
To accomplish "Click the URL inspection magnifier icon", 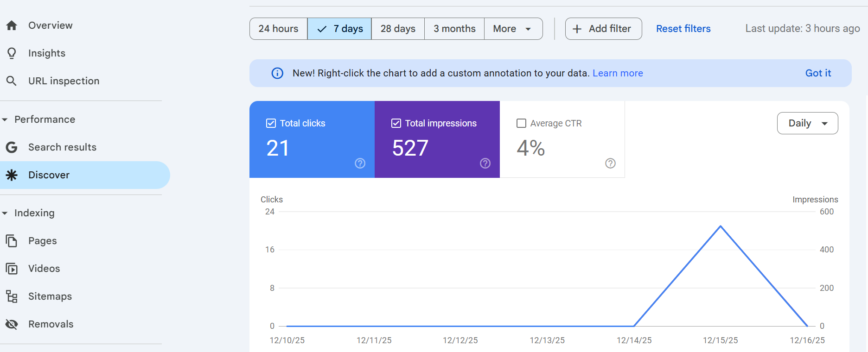I will tap(12, 81).
